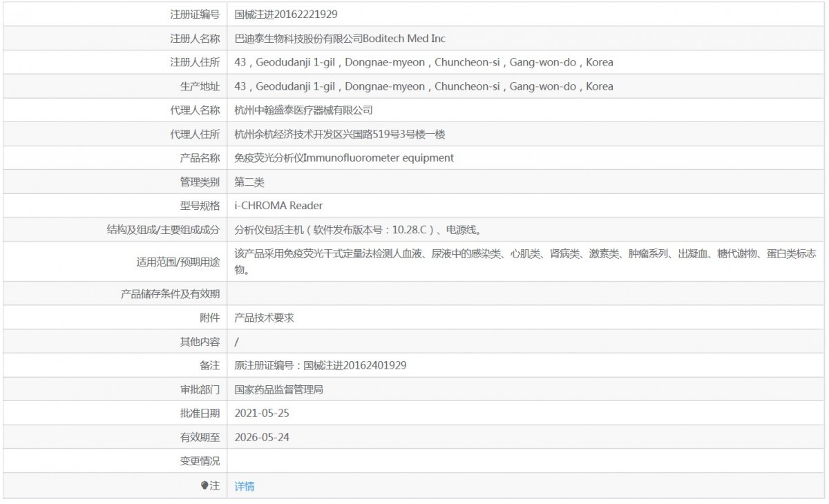
Task: Click the 第二类 management category value
Action: (249, 182)
